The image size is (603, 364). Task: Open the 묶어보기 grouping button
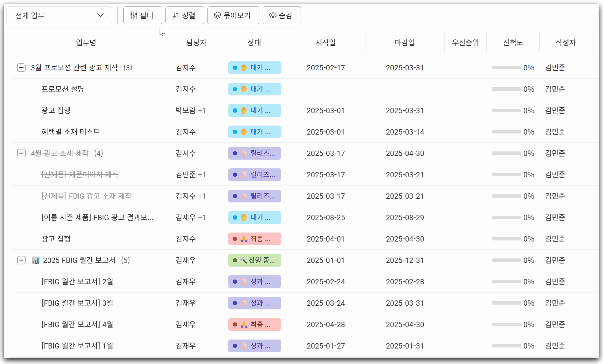coord(233,15)
